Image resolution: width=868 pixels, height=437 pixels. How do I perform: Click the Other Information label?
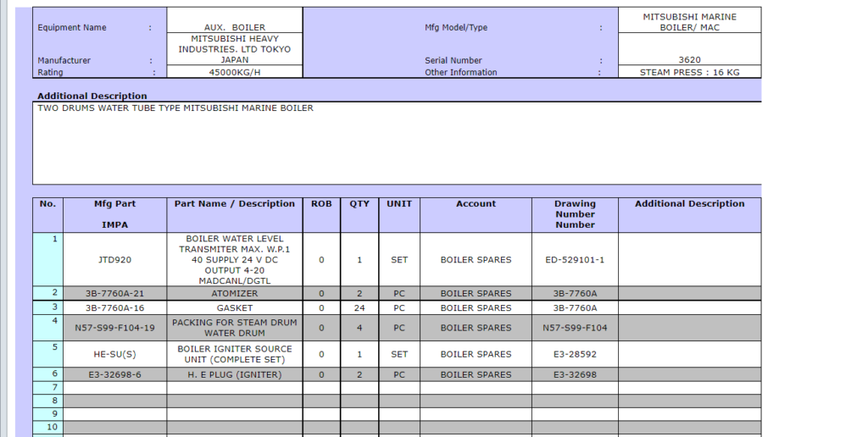tap(460, 72)
